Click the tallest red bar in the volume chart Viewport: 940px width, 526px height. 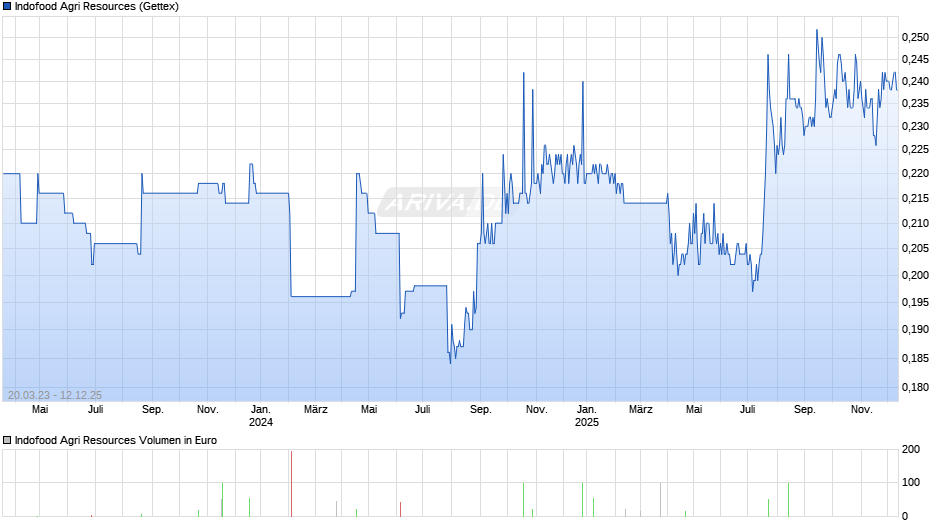(291, 483)
